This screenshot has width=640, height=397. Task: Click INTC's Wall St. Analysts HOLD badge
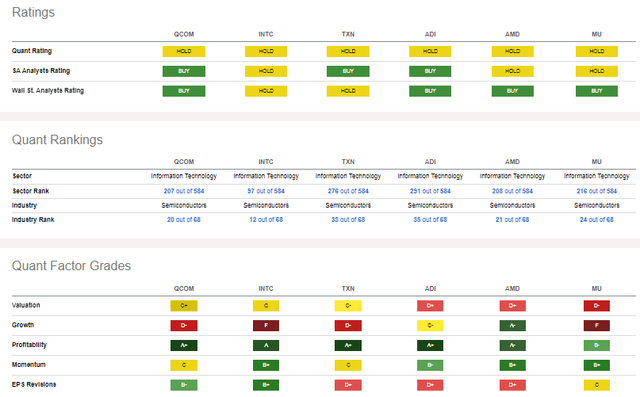coord(266,91)
